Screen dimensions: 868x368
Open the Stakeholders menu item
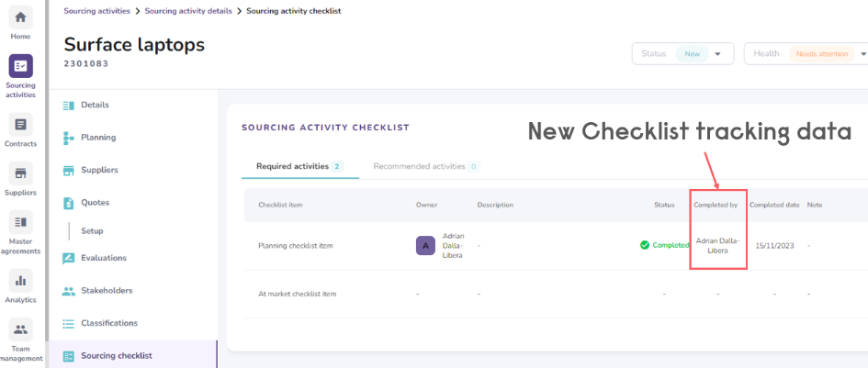pyautogui.click(x=107, y=291)
